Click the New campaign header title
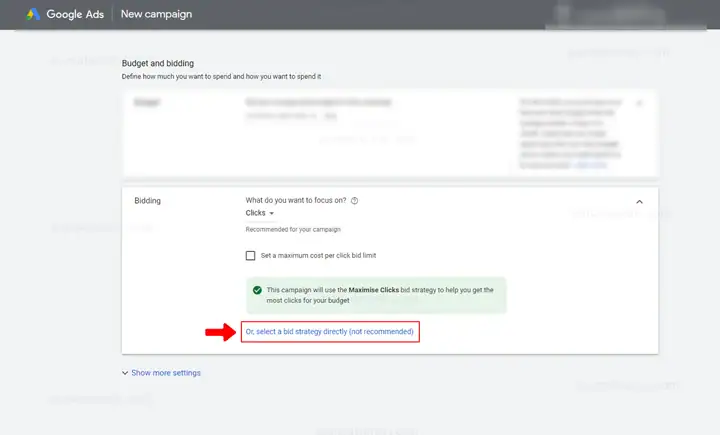720x435 pixels. [x=156, y=14]
